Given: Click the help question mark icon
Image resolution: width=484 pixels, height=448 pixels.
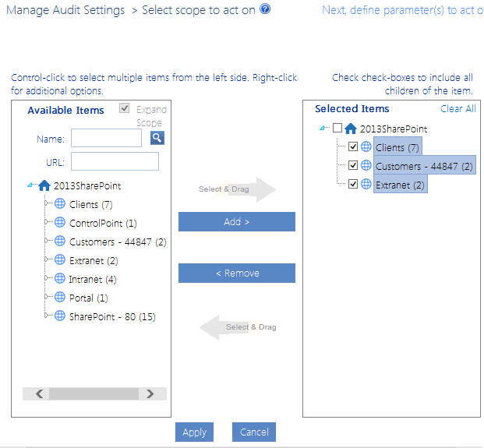Looking at the screenshot, I should point(265,10).
